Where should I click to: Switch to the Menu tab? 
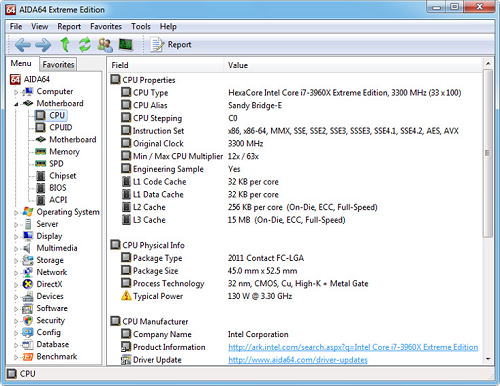(x=21, y=63)
